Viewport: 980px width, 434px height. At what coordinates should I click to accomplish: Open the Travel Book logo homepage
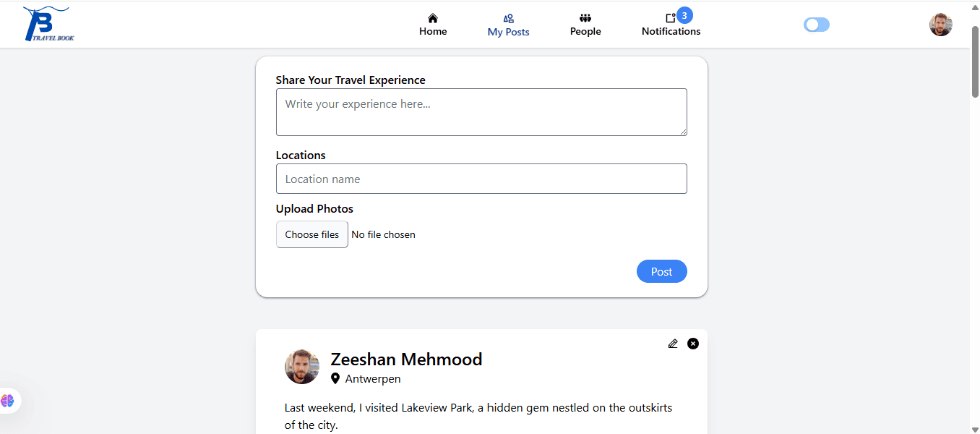[x=48, y=24]
